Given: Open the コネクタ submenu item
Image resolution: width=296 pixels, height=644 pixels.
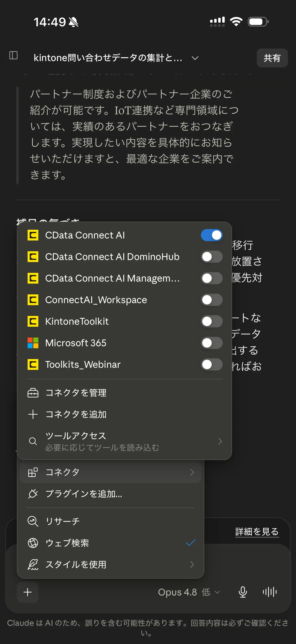Looking at the screenshot, I should (110, 472).
